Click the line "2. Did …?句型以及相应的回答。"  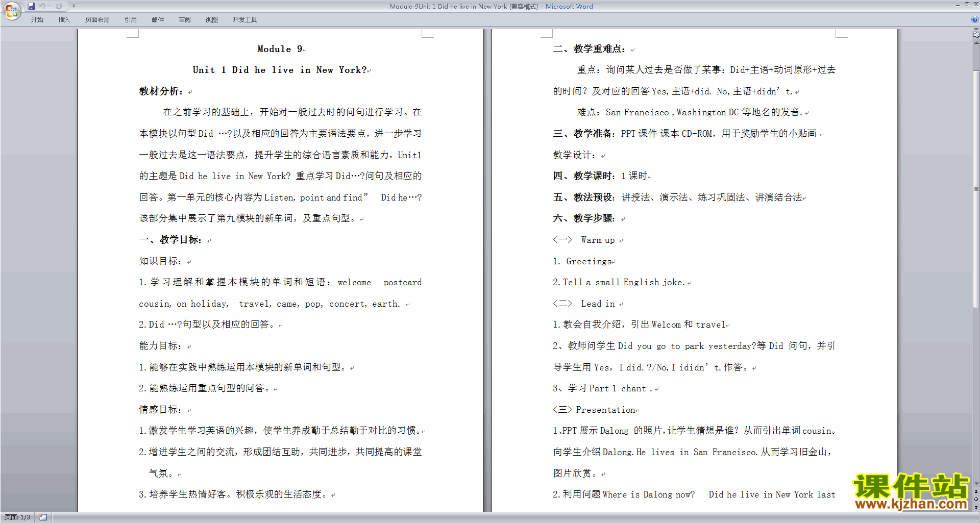tap(207, 325)
